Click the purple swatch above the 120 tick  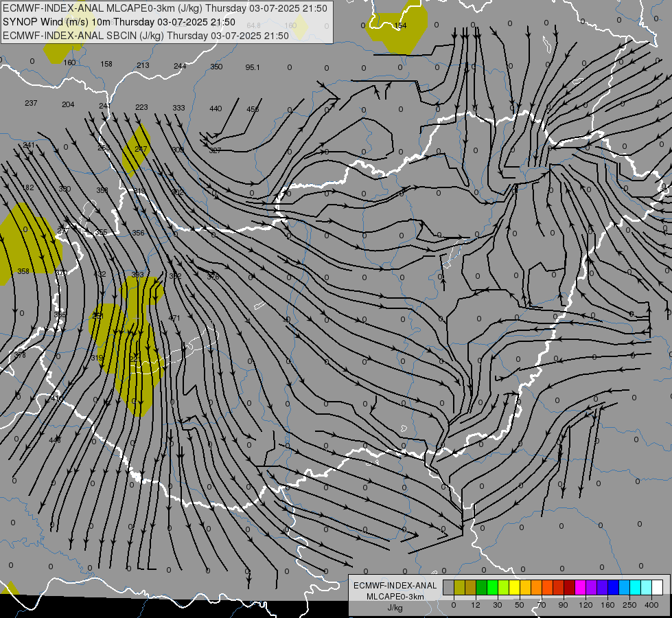tap(592, 587)
